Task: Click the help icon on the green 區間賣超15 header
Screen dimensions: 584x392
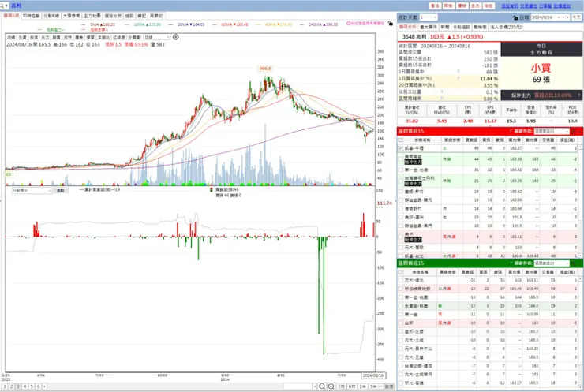Action: pyautogui.click(x=511, y=263)
